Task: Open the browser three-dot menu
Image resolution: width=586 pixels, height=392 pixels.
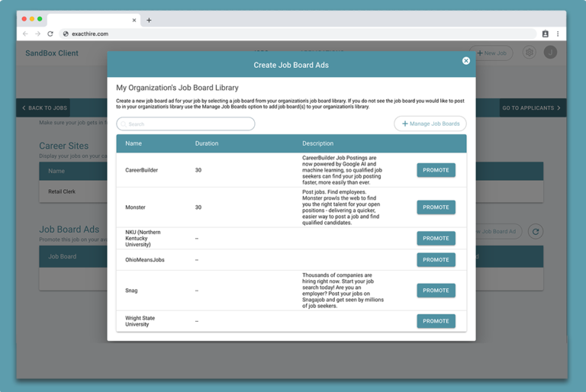Action: 558,34
